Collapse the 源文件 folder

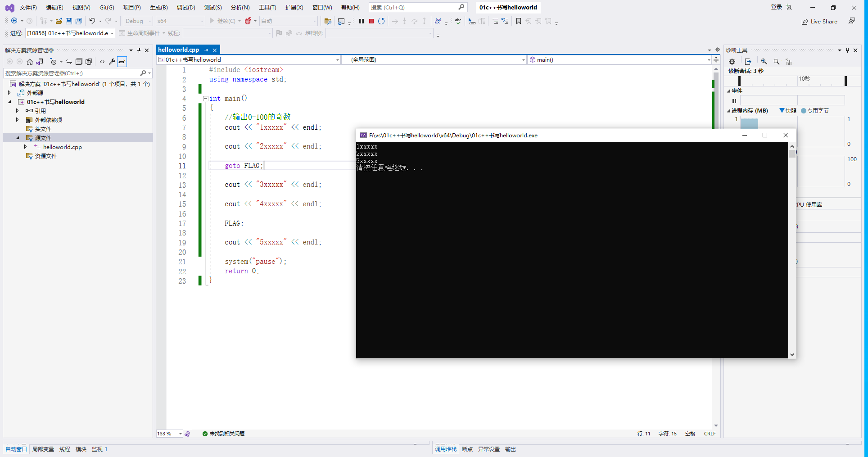coord(18,138)
